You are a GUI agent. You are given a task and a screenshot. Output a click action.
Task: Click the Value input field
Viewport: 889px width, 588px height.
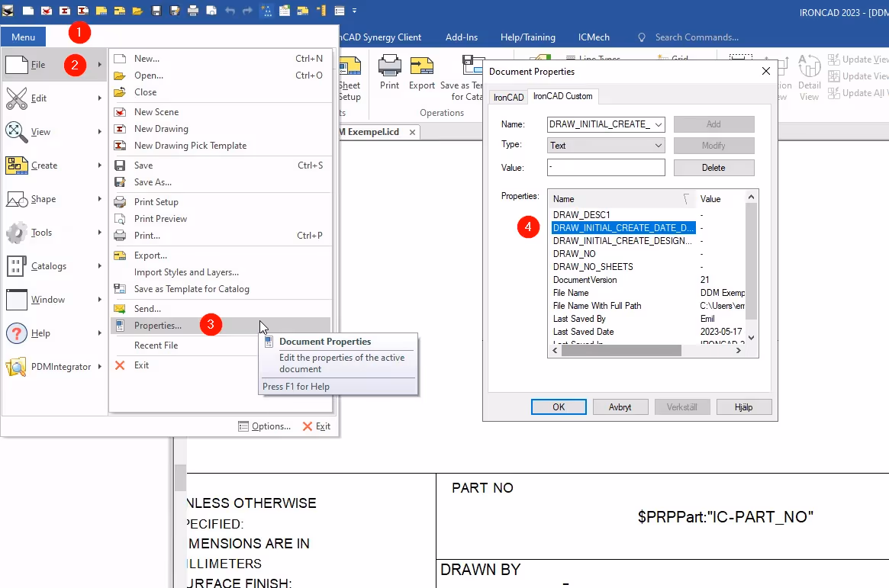pos(606,168)
